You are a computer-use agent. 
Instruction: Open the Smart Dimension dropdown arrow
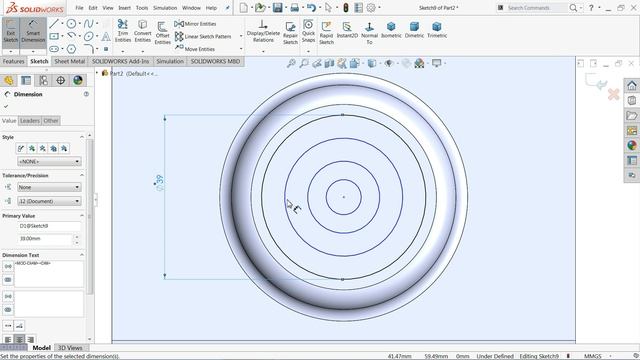pos(33,52)
